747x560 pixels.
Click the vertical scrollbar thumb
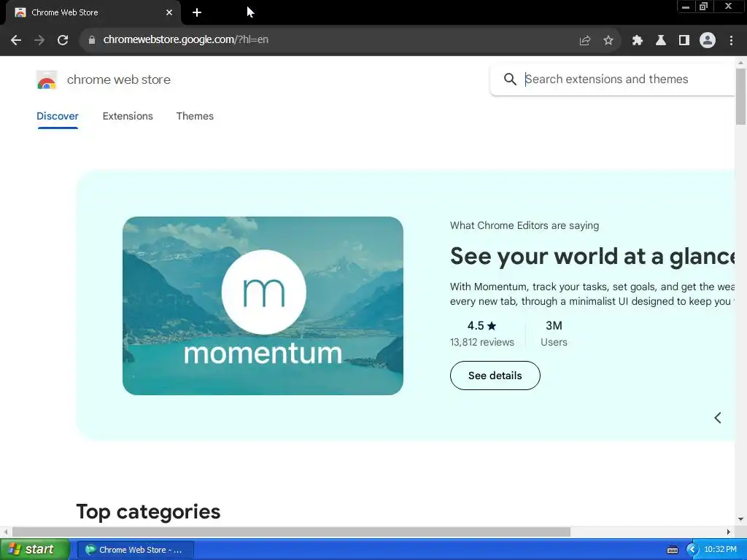coord(740,97)
